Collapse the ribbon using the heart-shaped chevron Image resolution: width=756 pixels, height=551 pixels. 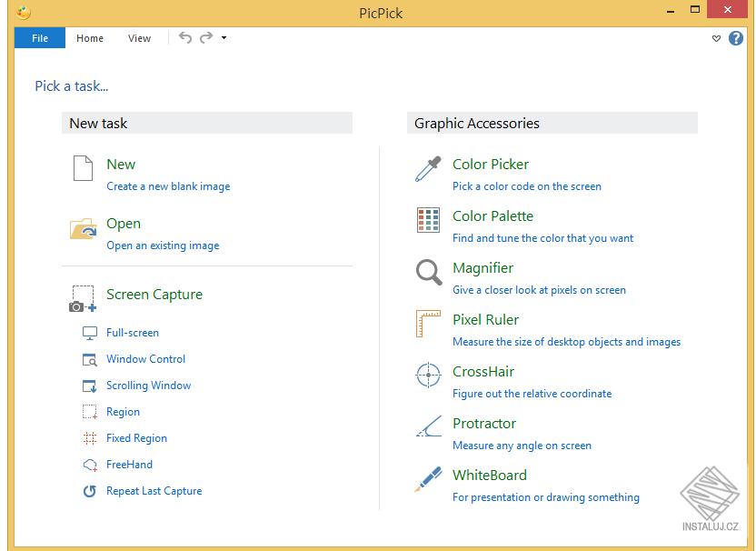[716, 38]
